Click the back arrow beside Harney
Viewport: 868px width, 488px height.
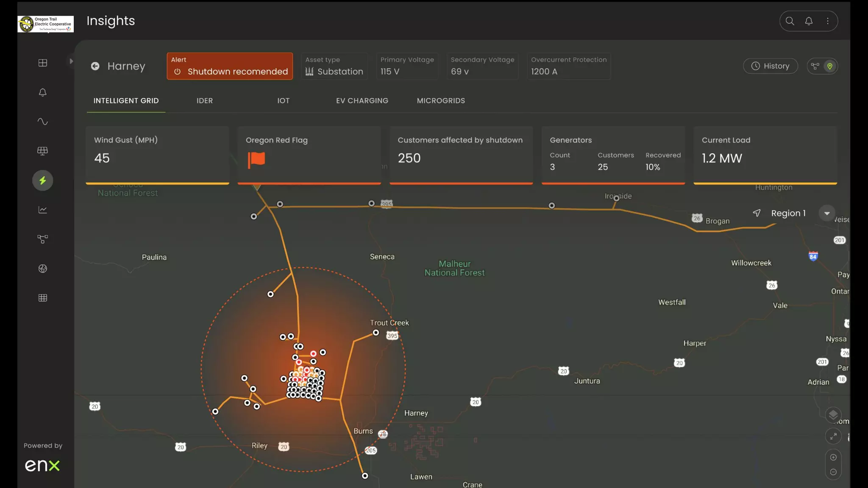point(95,66)
